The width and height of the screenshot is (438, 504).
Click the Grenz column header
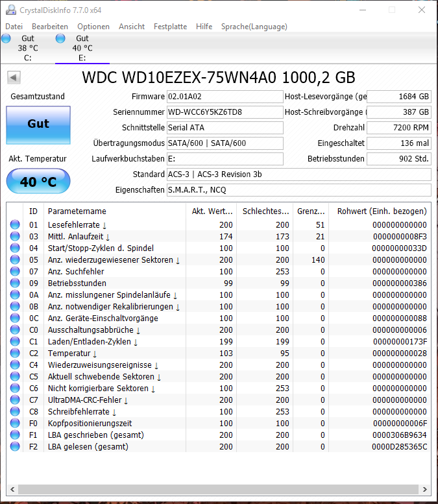[311, 211]
